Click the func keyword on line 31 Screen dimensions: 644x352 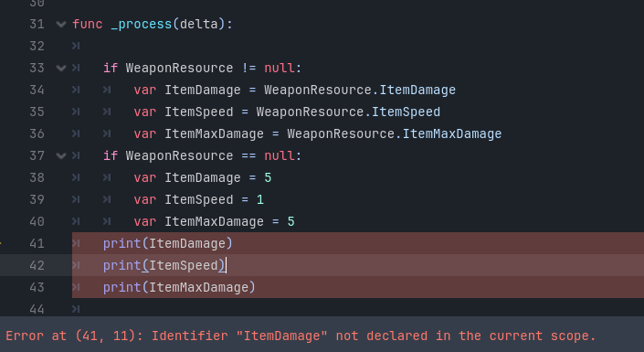click(x=87, y=25)
